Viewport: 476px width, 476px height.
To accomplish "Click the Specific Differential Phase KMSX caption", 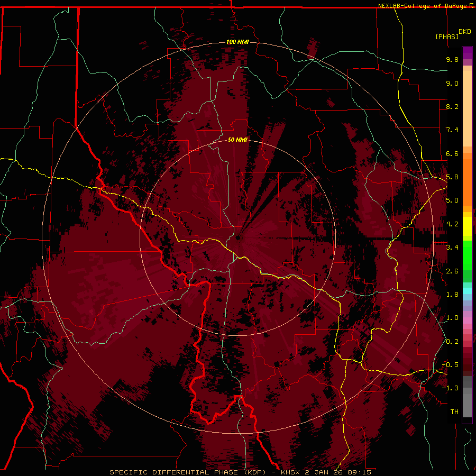I will click(240, 472).
